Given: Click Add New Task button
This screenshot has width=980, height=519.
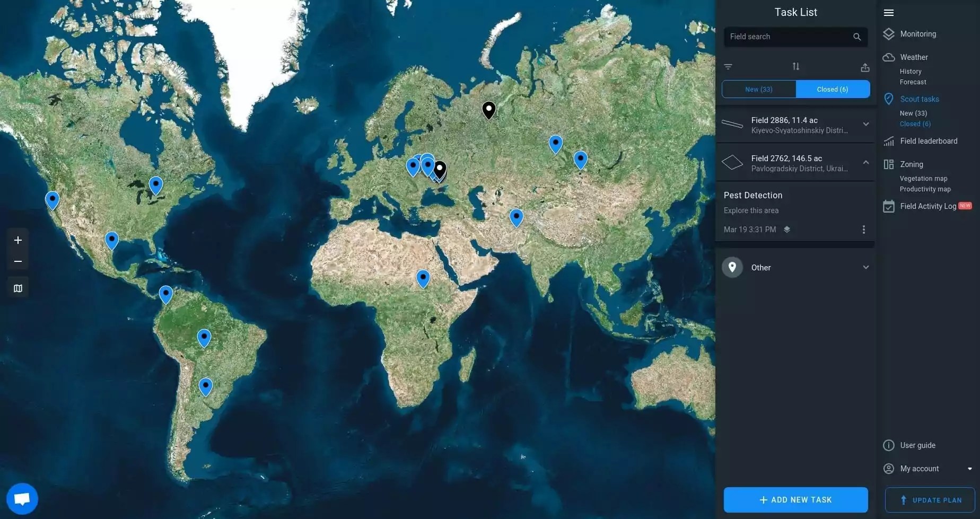Looking at the screenshot, I should (795, 500).
